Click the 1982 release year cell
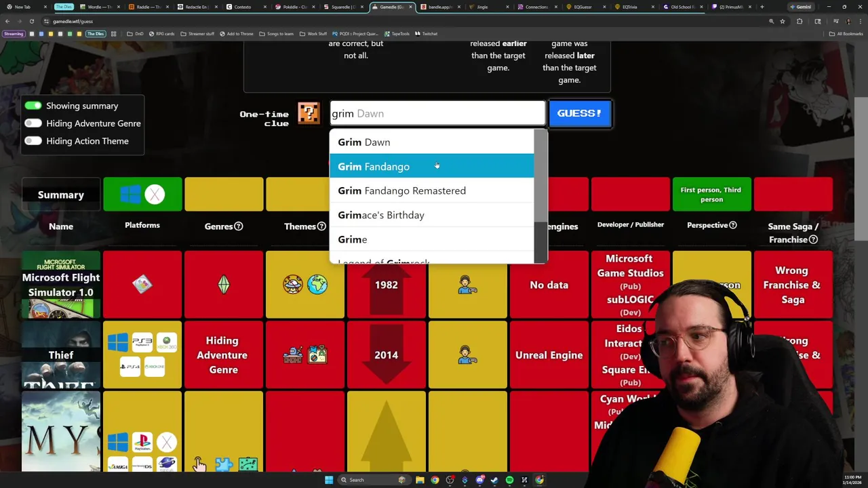 387,285
